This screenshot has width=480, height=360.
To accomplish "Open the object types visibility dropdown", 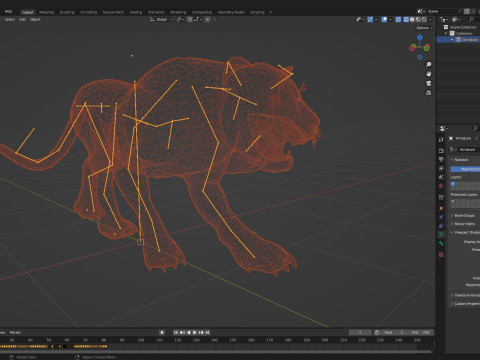I will 360,20.
